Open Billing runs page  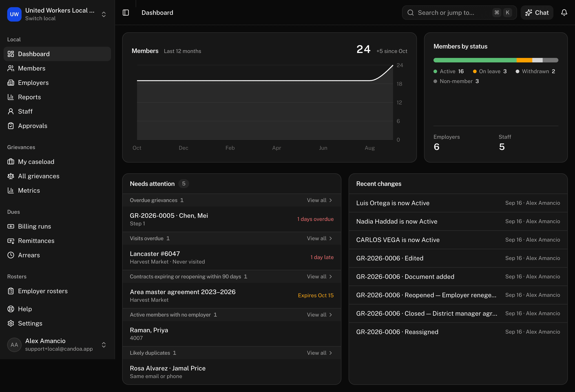57,226
